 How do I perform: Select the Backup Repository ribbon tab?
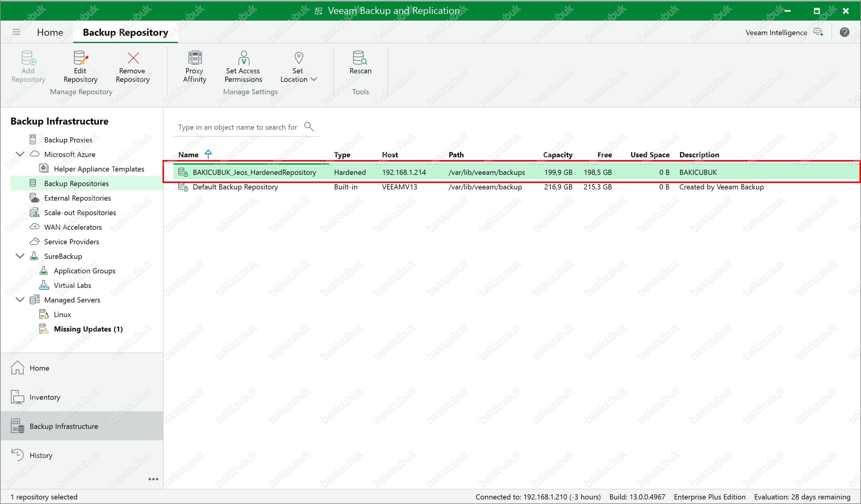(125, 32)
